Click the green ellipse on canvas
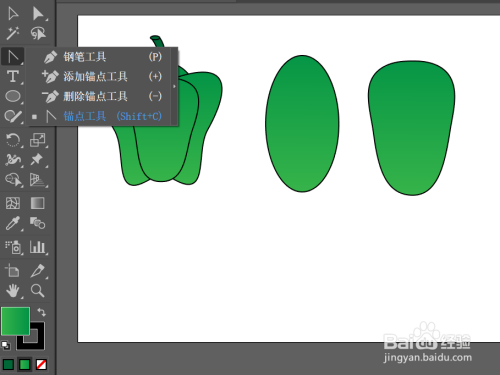Image resolution: width=500 pixels, height=375 pixels. [302, 124]
